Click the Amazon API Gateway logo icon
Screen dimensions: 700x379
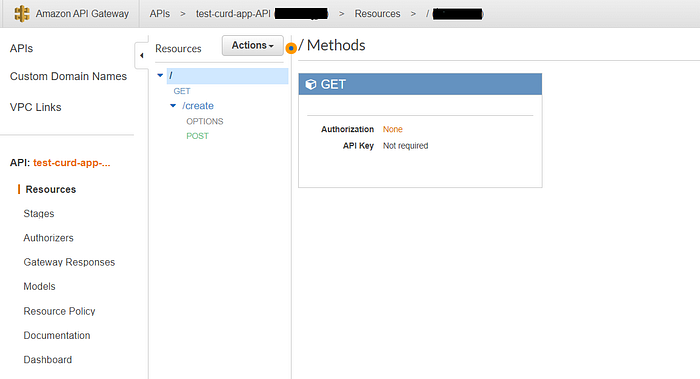point(22,13)
